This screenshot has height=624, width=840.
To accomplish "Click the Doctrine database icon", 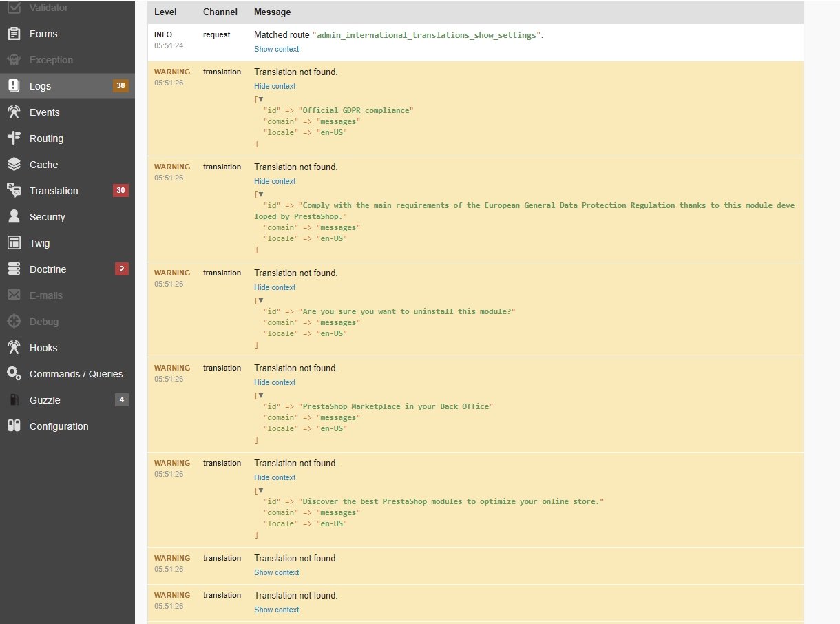I will [x=14, y=269].
